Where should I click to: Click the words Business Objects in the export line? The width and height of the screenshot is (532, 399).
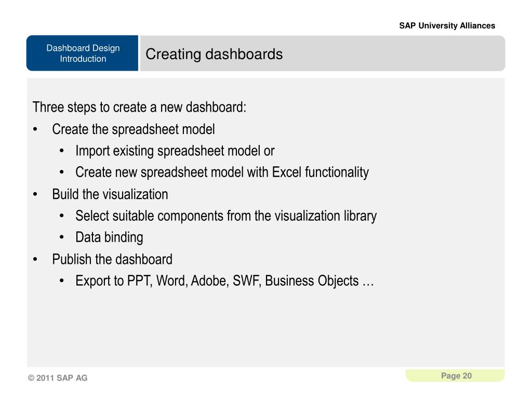pyautogui.click(x=312, y=281)
